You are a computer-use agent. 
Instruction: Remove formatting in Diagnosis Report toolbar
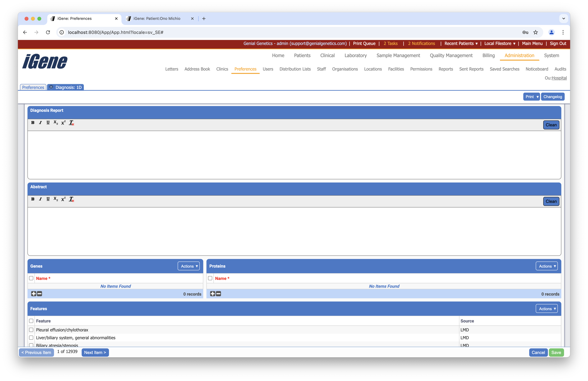tap(71, 123)
